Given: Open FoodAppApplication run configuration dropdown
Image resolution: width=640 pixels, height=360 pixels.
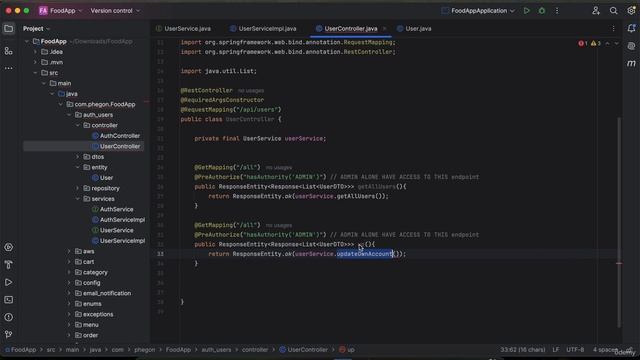Looking at the screenshot, I should point(478,11).
